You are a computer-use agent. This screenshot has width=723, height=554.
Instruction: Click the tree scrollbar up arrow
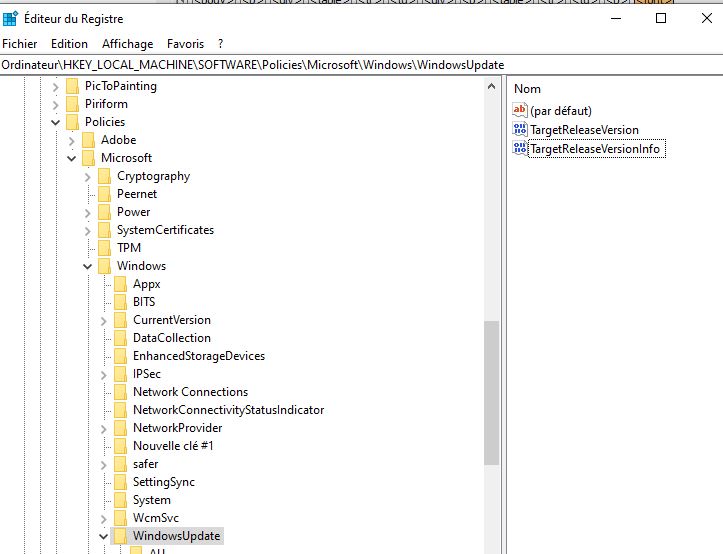point(492,86)
